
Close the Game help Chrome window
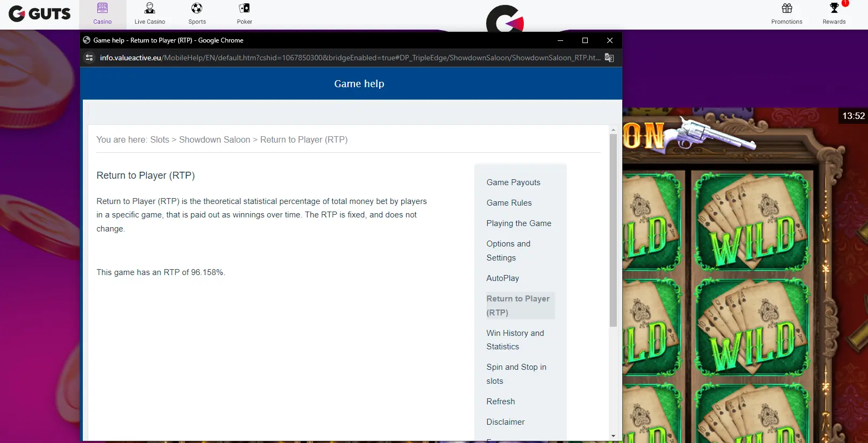click(x=610, y=40)
